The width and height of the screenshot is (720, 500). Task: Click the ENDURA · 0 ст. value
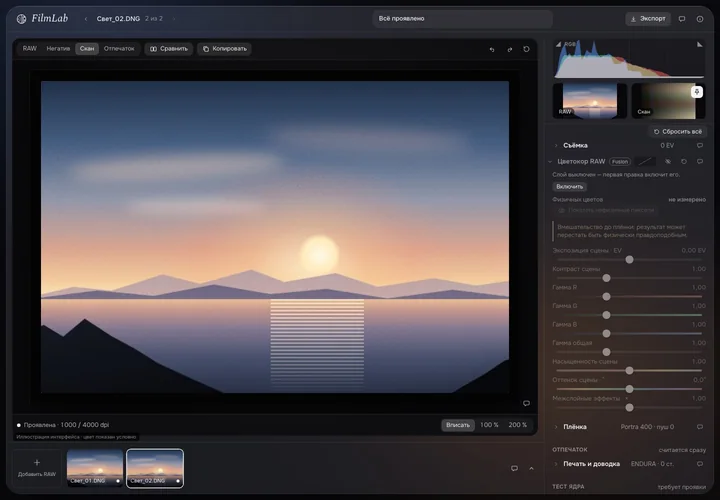click(x=652, y=464)
